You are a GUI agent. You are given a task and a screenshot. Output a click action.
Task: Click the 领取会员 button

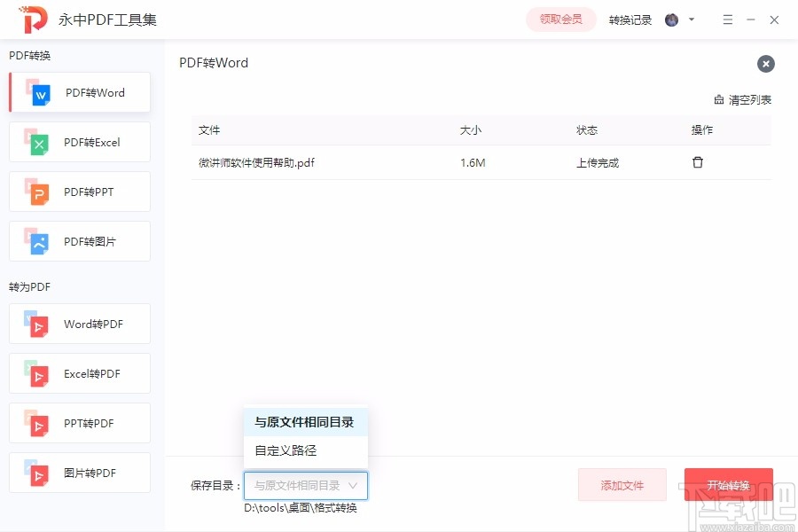coord(560,19)
